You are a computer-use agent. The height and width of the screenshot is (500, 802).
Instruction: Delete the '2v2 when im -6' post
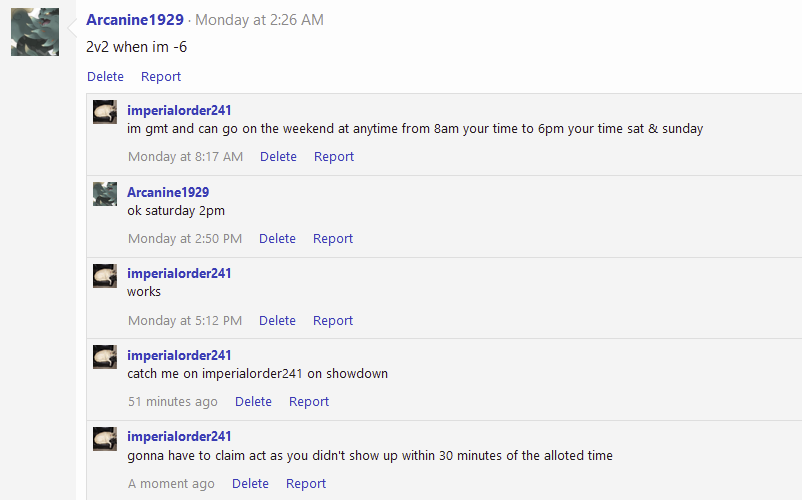click(105, 77)
